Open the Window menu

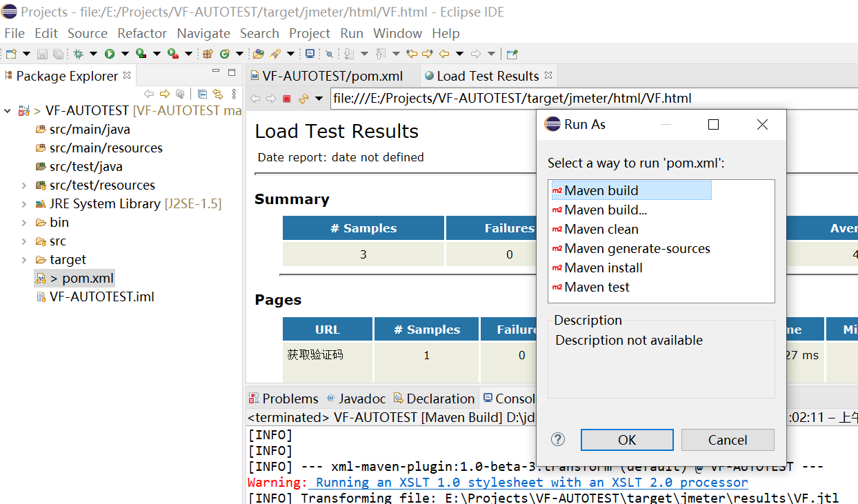(397, 33)
